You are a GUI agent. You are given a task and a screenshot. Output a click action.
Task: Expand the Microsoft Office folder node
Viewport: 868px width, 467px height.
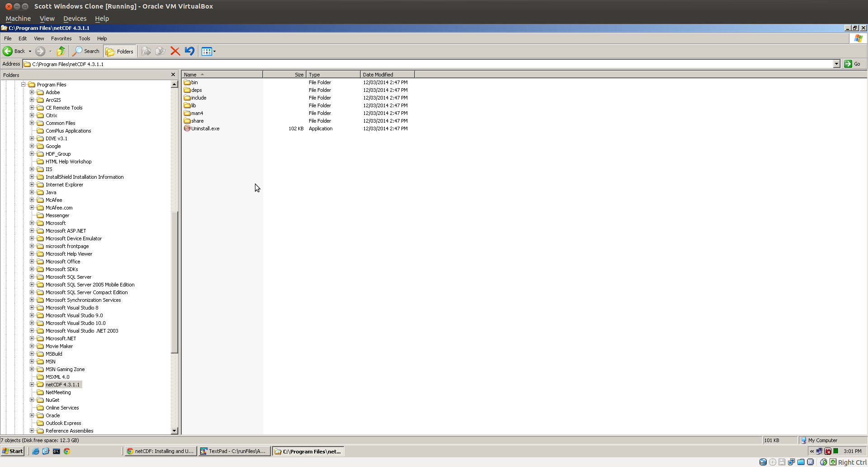click(32, 262)
